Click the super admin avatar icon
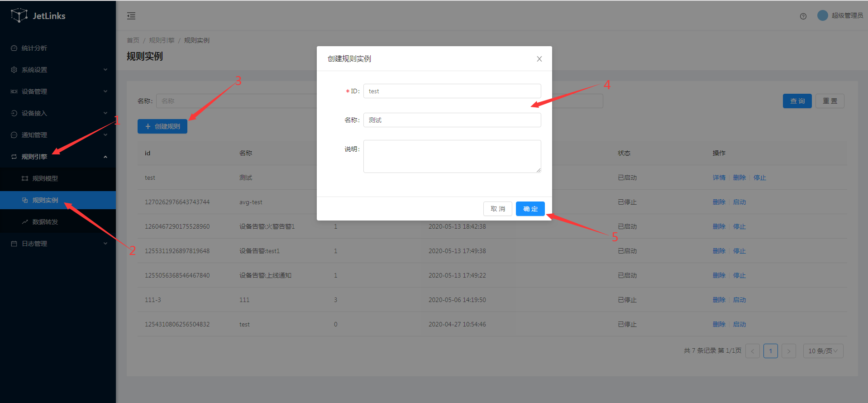The height and width of the screenshot is (403, 868). click(822, 15)
